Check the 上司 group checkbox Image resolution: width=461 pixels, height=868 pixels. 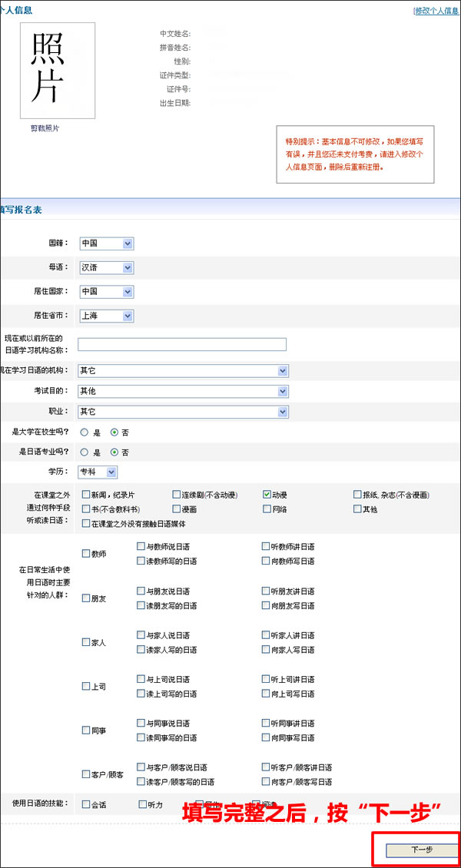(x=86, y=686)
